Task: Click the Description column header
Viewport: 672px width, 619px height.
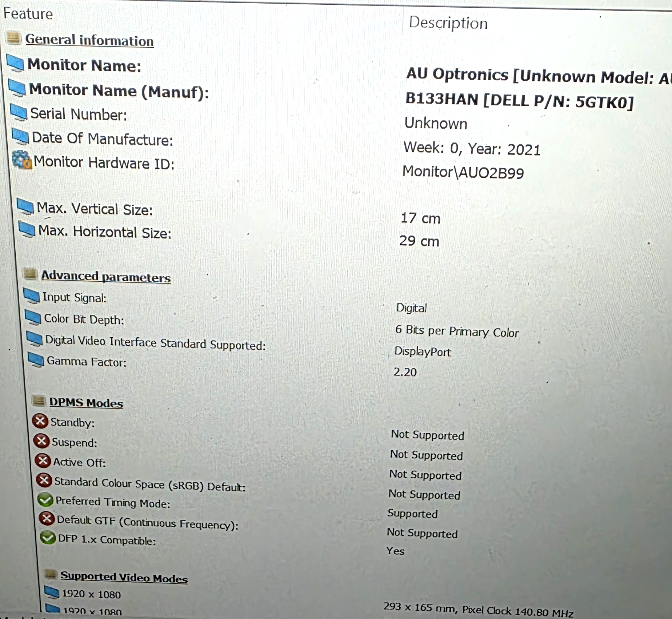Action: (448, 23)
